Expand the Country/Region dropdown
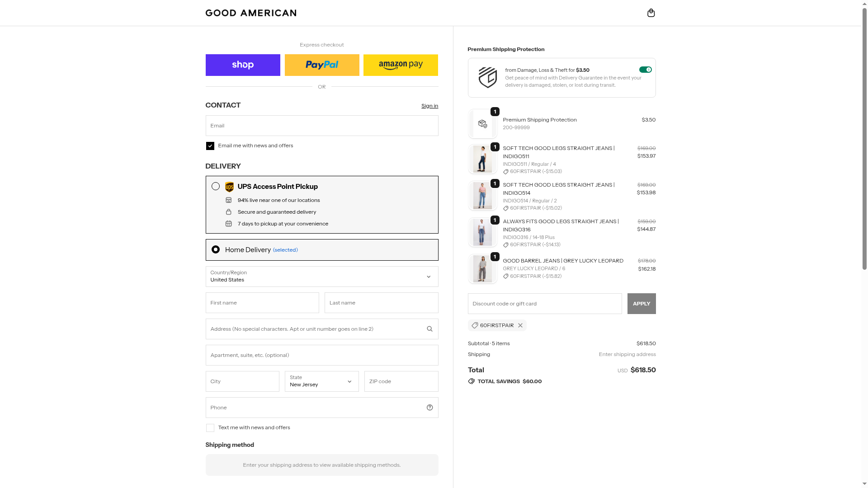 coord(321,277)
